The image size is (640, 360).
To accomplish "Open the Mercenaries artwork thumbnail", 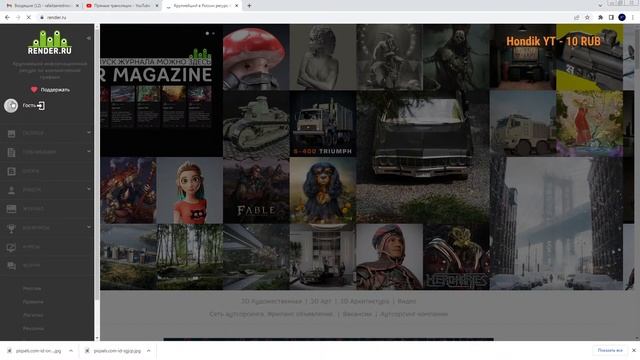I will [456, 257].
